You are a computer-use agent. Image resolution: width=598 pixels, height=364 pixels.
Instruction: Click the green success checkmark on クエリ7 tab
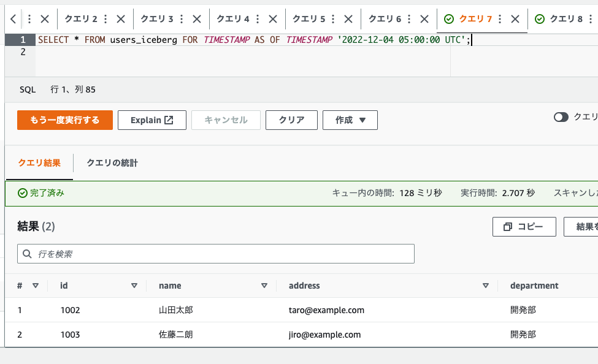tap(448, 19)
